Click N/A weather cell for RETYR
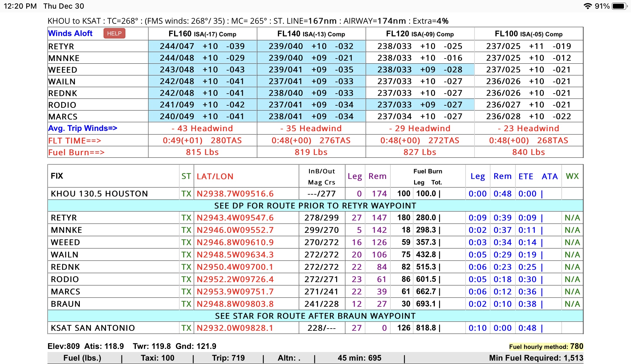This screenshot has width=631, height=364. click(x=572, y=218)
